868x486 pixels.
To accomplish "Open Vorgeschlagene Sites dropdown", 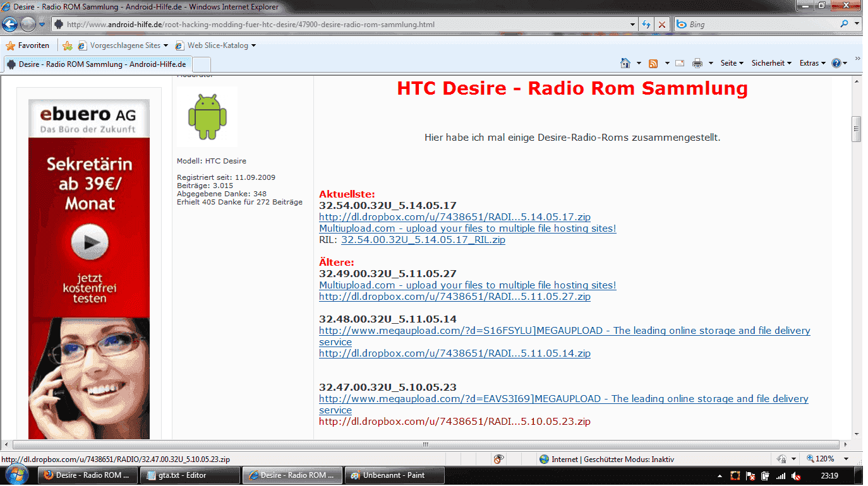I will point(123,45).
